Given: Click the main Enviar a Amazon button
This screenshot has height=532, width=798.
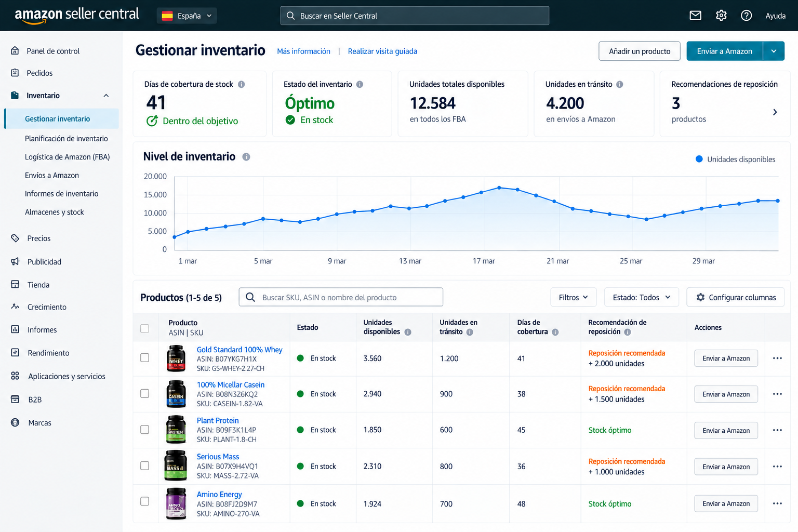Looking at the screenshot, I should click(x=725, y=51).
